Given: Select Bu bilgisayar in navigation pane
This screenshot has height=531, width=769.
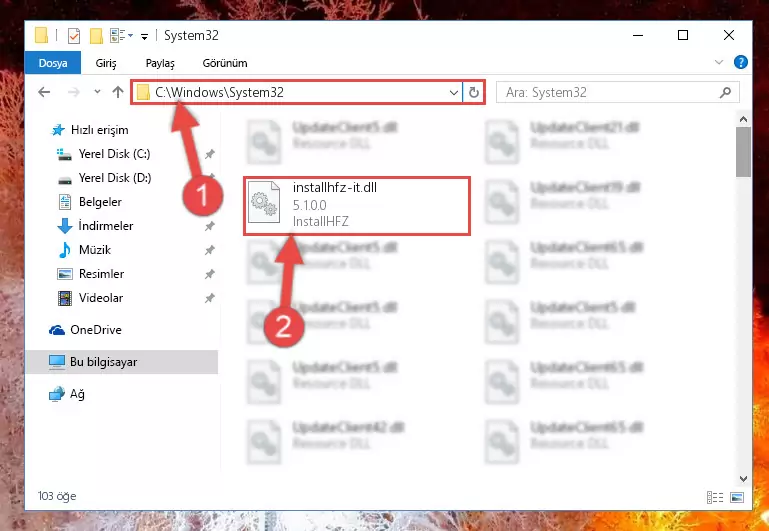Looking at the screenshot, I should point(121,362).
